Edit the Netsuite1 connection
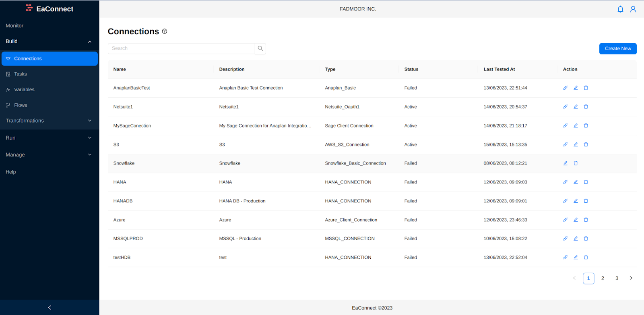The width and height of the screenshot is (644, 315). pos(576,107)
